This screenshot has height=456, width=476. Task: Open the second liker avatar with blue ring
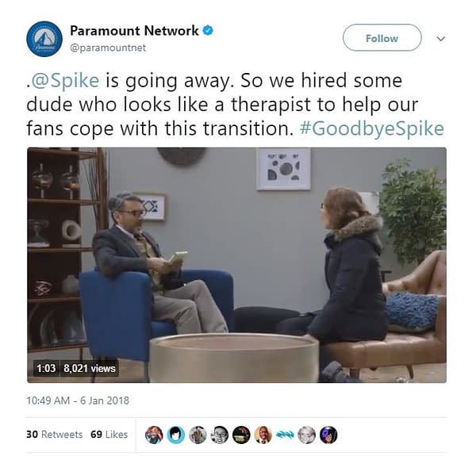(176, 435)
